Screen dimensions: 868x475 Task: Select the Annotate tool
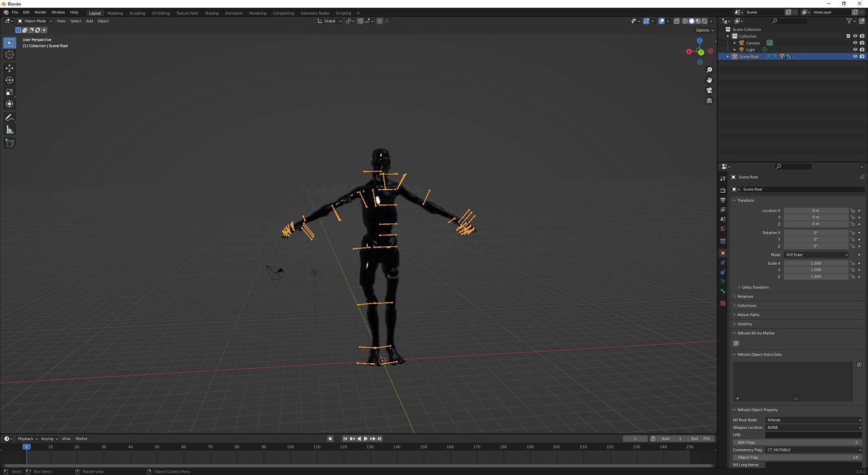pyautogui.click(x=9, y=118)
